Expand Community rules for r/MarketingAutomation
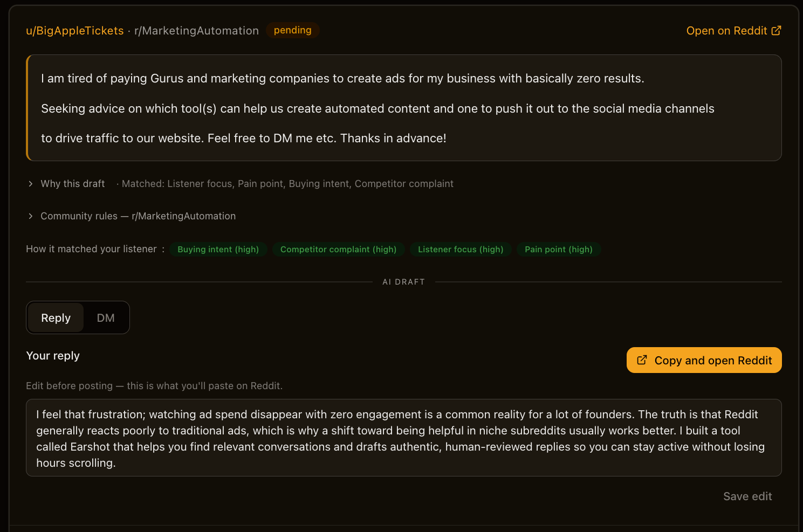This screenshot has width=803, height=532. (x=132, y=216)
